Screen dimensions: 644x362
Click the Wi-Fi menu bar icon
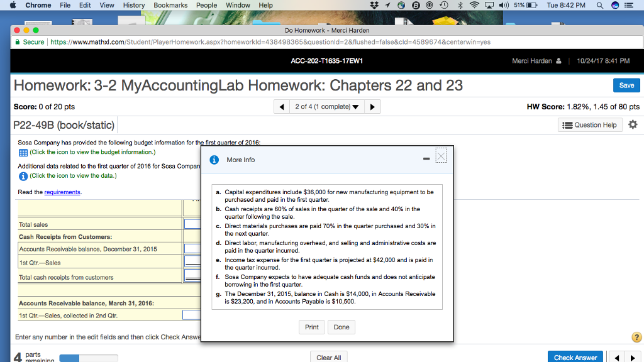coord(474,5)
